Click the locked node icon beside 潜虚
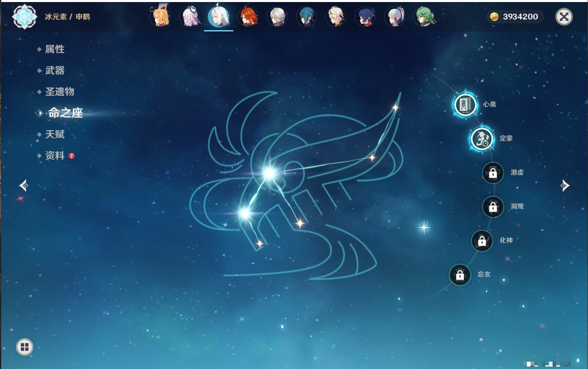 [493, 172]
